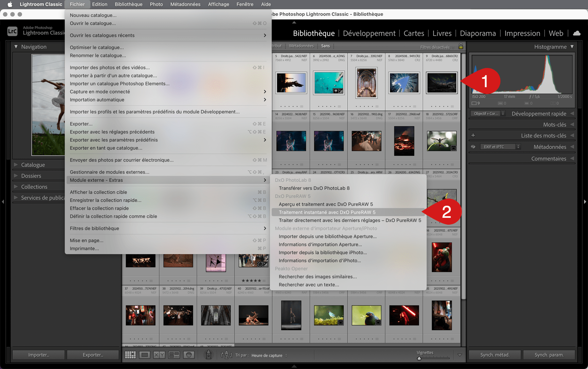Open Filtres de bibliothèque submenu
The height and width of the screenshot is (369, 588).
pyautogui.click(x=168, y=228)
